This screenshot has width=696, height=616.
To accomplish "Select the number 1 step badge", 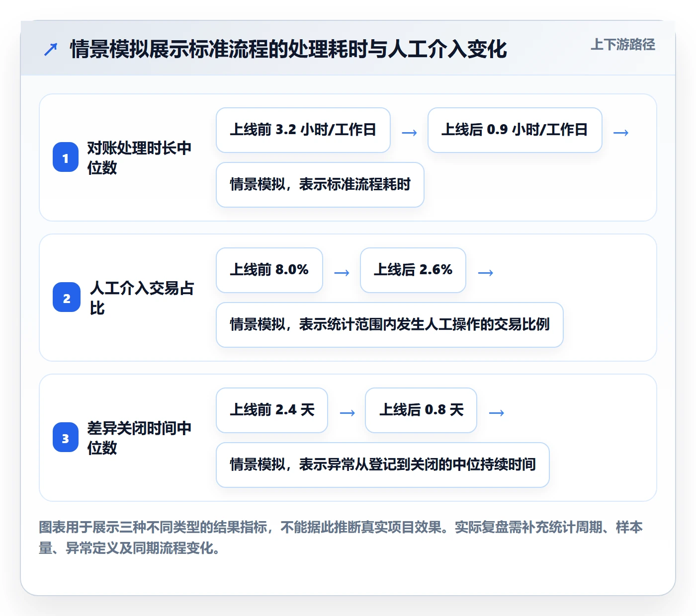I will coord(66,157).
